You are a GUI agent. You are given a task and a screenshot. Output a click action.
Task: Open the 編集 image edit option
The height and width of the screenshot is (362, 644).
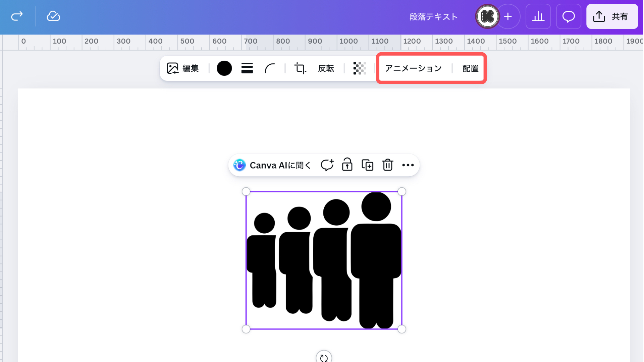[x=183, y=68]
